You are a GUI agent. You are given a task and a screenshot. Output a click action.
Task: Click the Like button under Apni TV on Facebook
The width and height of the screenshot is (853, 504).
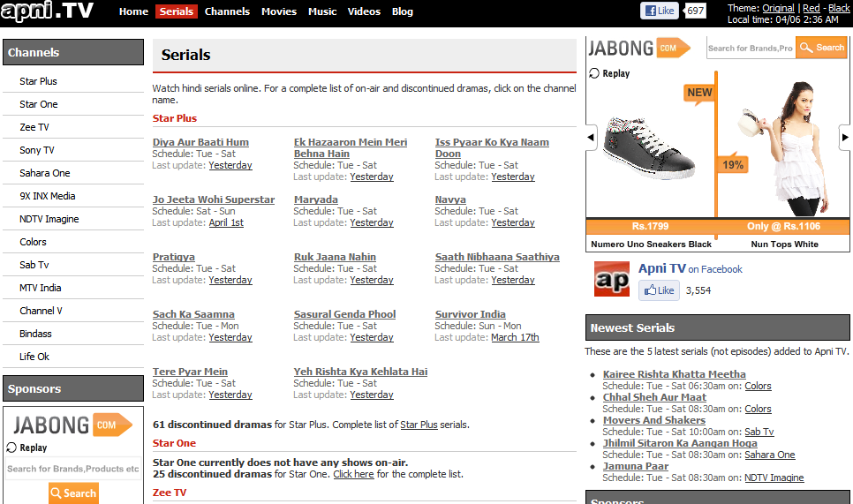[659, 290]
